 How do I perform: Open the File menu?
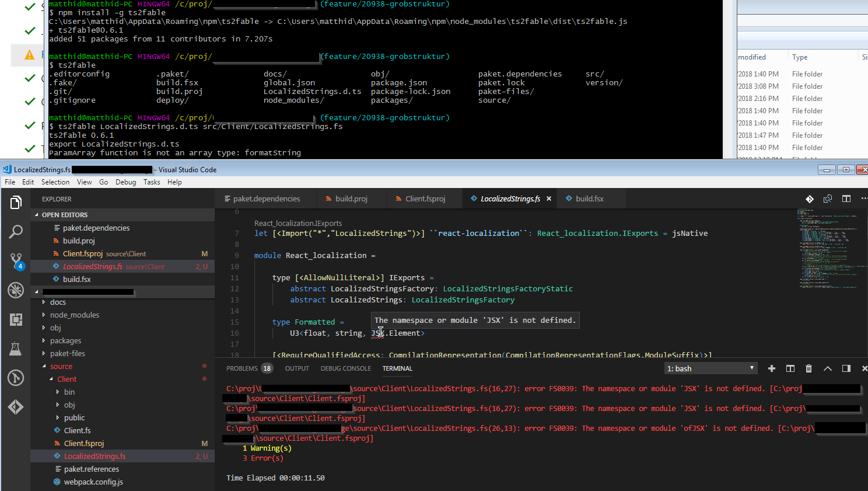coord(10,182)
